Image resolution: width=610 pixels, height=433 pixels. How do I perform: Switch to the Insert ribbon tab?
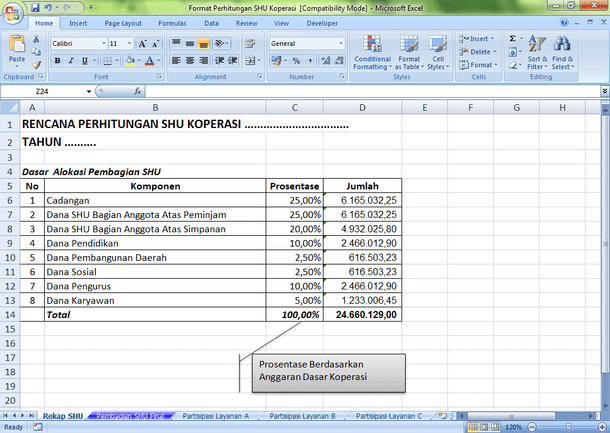tap(78, 23)
